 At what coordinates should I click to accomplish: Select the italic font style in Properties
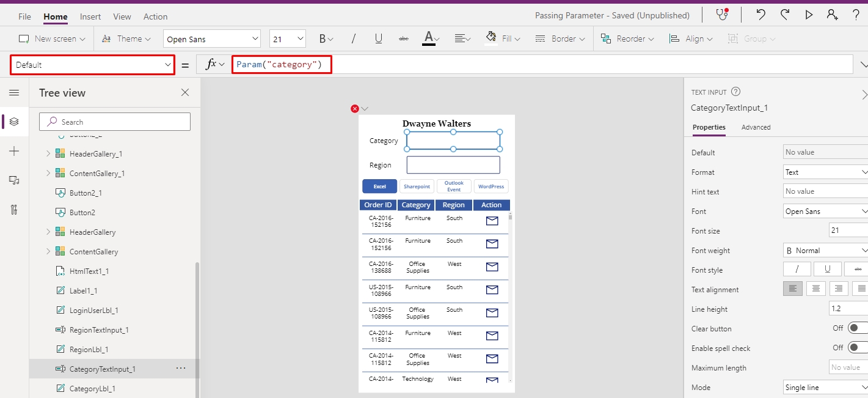coord(797,270)
